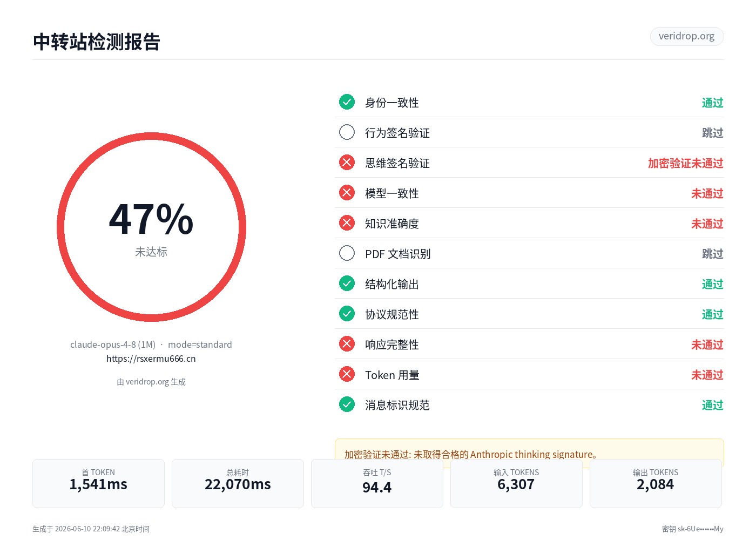Click the green check icon beside 结构化输出
The image size is (756, 540).
click(347, 283)
